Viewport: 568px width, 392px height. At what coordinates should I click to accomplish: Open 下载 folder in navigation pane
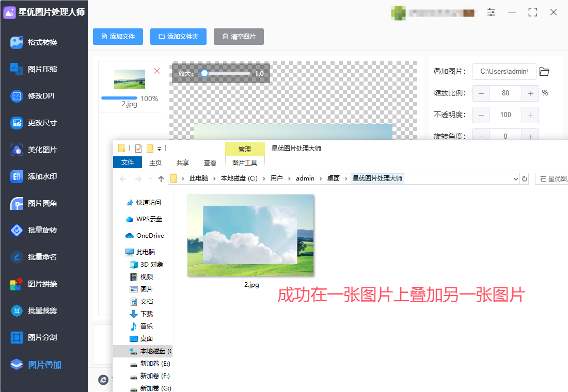coord(141,314)
